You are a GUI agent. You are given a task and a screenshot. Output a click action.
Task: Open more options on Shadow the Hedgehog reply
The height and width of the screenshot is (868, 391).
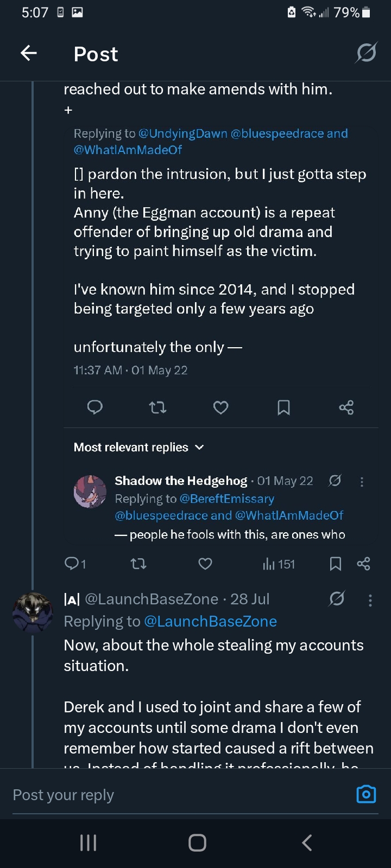click(362, 481)
